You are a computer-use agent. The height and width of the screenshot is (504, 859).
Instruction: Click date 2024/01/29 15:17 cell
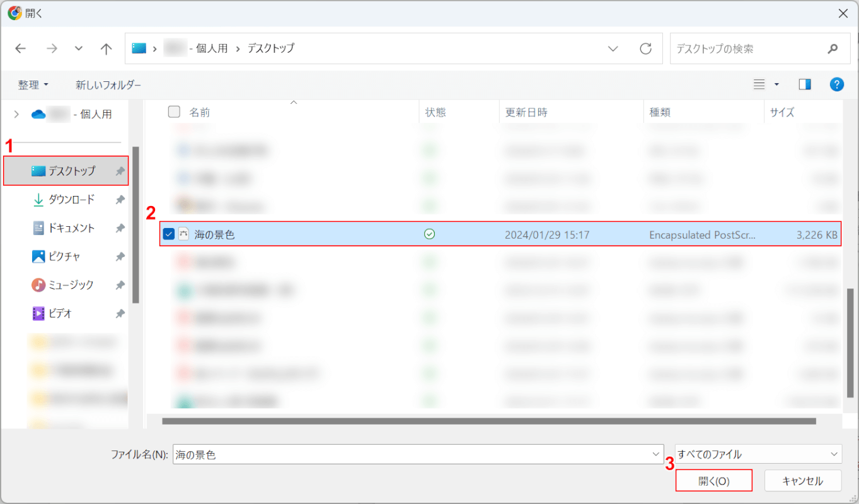547,235
